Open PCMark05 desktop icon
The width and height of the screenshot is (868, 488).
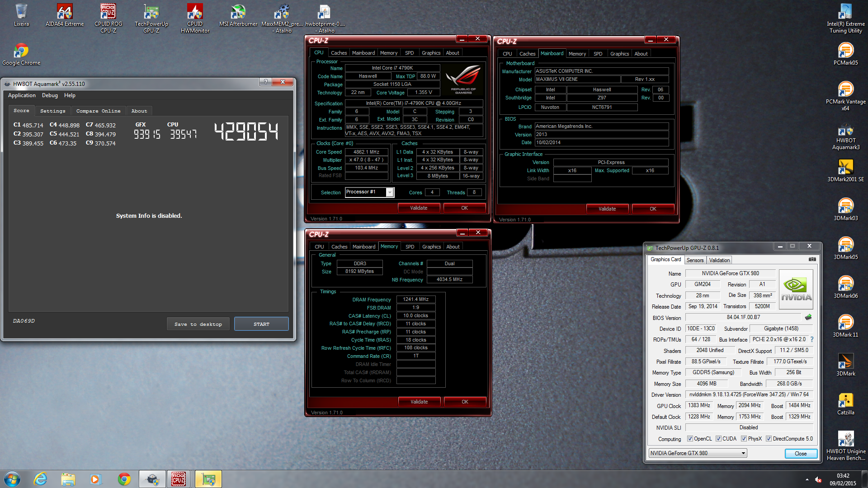click(845, 54)
